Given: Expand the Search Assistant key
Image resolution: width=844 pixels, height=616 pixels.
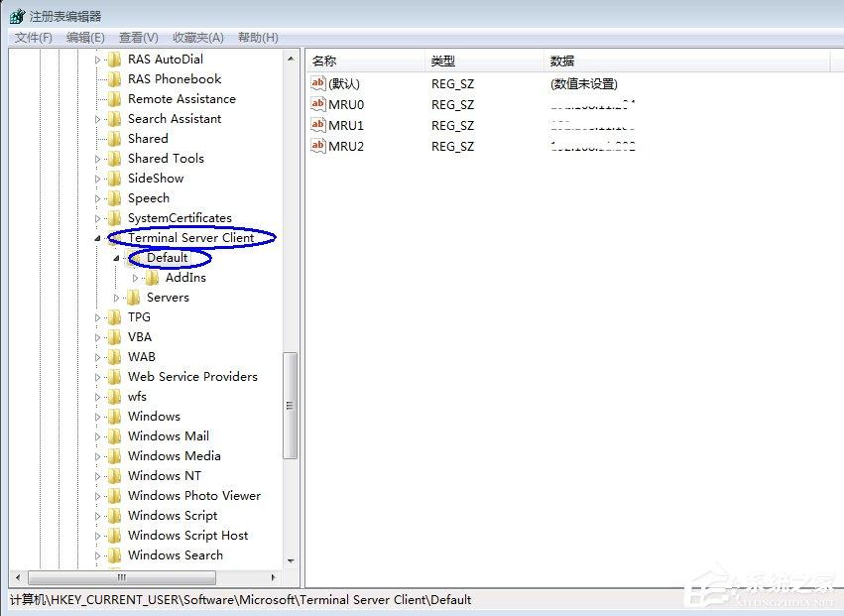Looking at the screenshot, I should click(97, 120).
